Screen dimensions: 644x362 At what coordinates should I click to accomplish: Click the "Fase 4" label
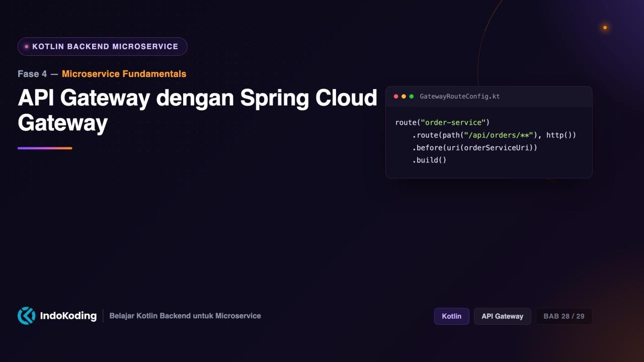(x=32, y=74)
